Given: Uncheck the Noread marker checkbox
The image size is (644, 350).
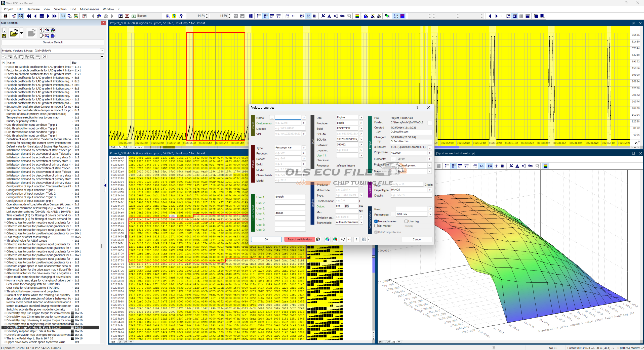Looking at the screenshot, I should coord(376,221).
